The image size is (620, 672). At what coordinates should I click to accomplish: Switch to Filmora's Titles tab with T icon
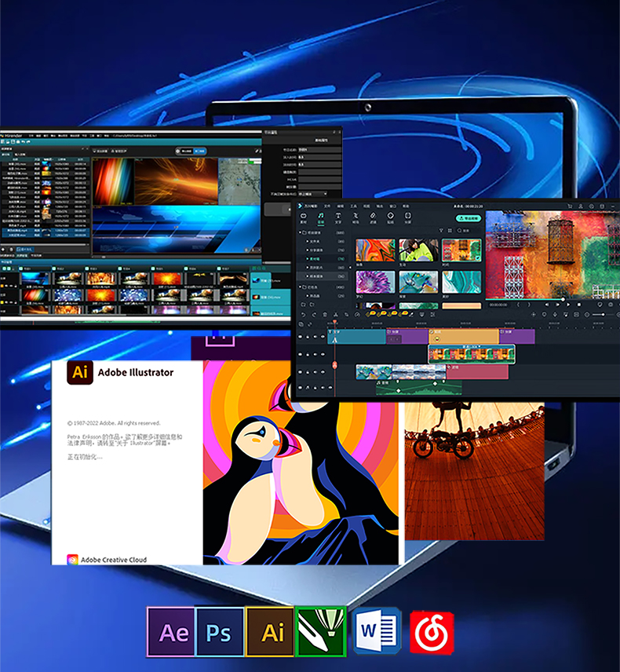[x=338, y=217]
